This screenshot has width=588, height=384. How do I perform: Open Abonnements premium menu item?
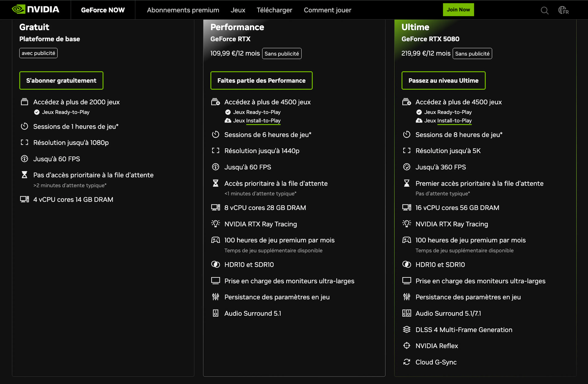(x=183, y=10)
